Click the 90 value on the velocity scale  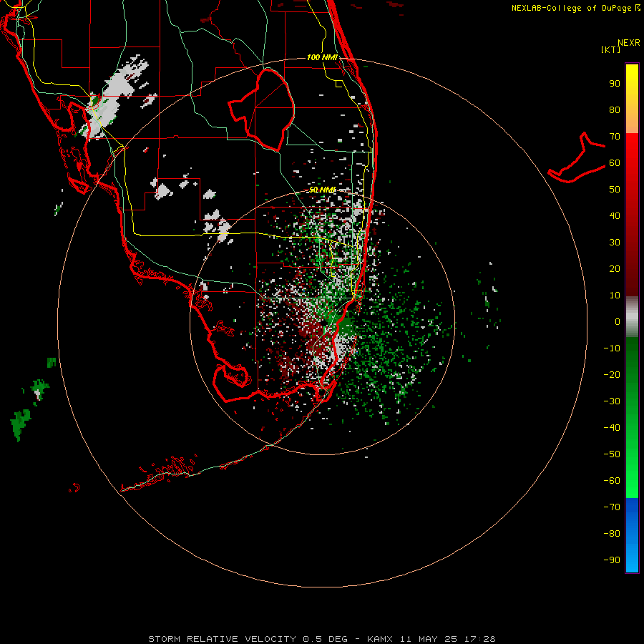615,84
